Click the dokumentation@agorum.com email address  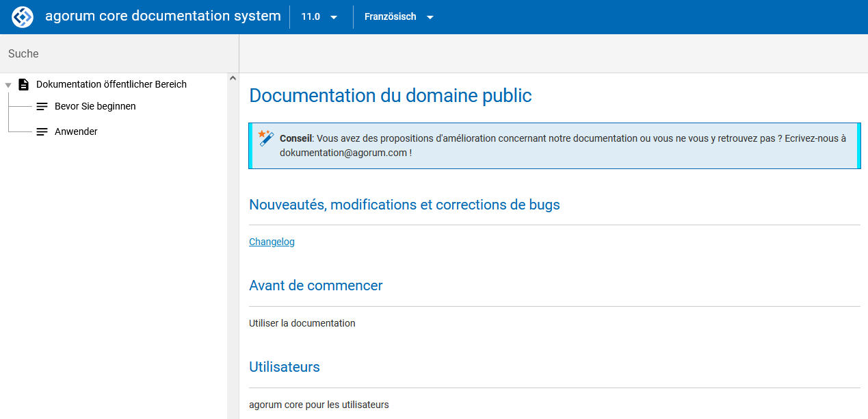343,153
